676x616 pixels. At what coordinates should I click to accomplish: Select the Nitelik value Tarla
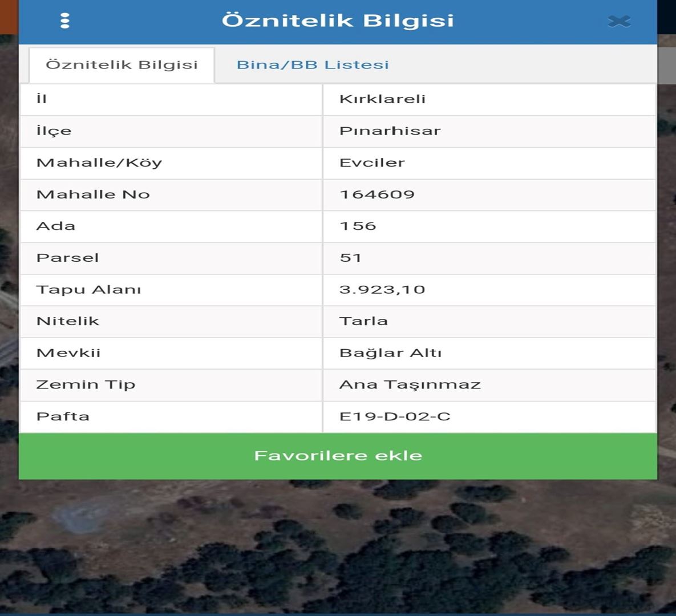[x=363, y=321]
